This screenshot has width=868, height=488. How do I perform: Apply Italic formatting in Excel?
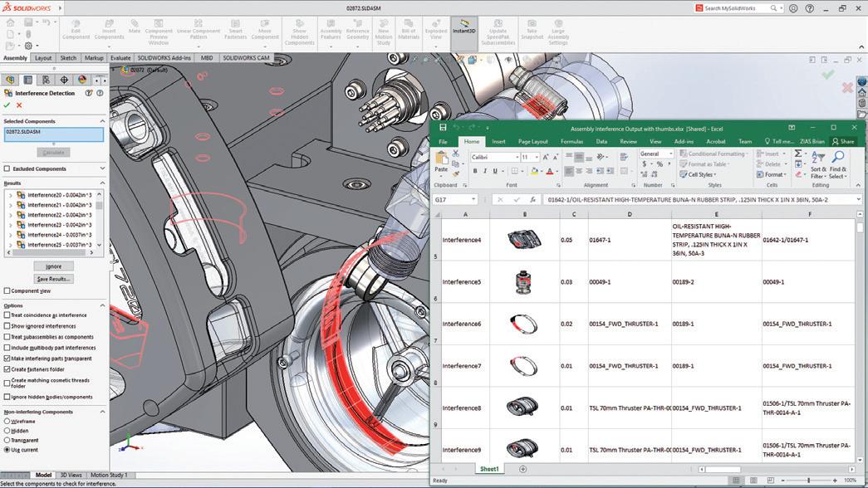pos(484,172)
